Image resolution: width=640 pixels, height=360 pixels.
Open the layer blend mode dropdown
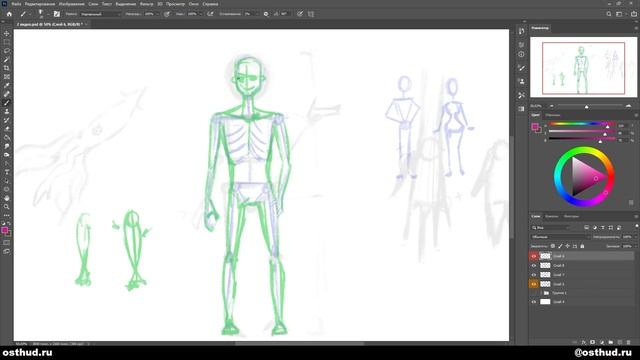click(x=560, y=237)
